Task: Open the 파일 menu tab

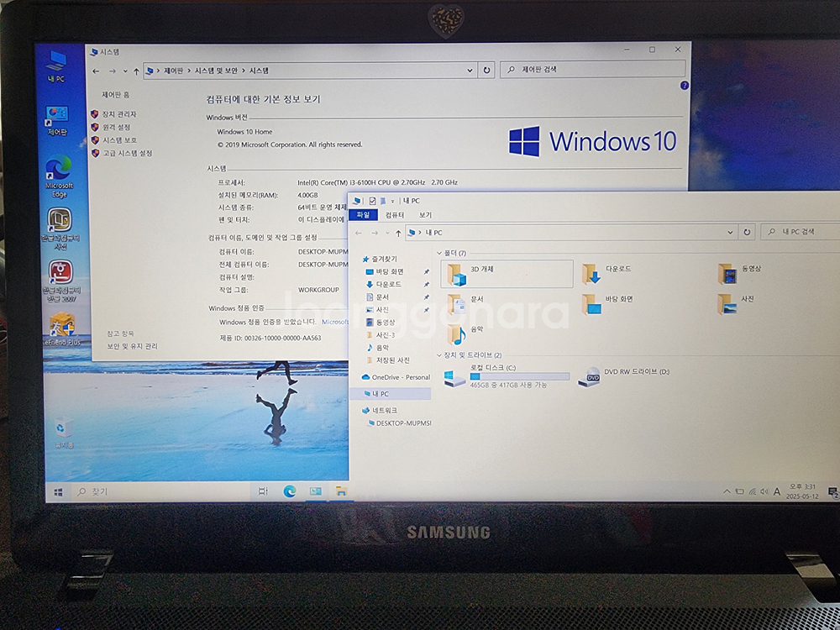Action: coord(363,215)
